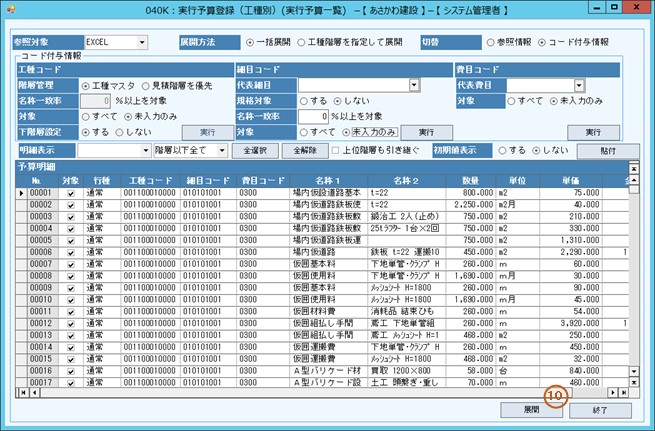
Task: Click the row selector arrow beside row 00001
Action: (21, 193)
